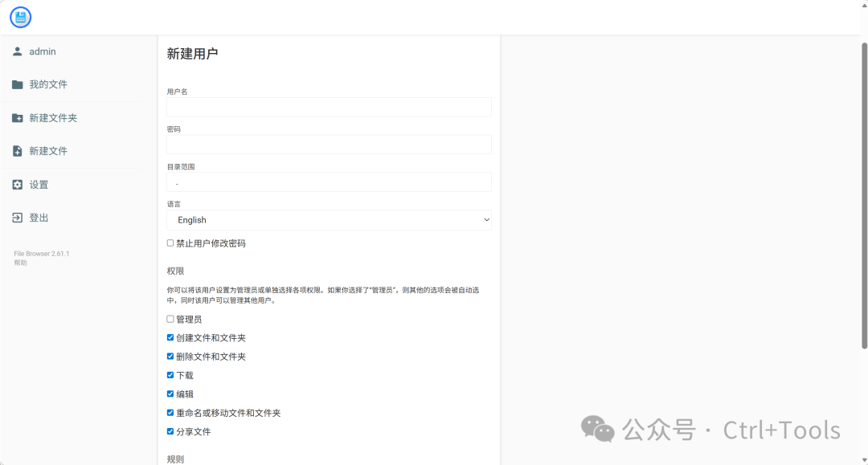
Task: Focus the 密码 input field
Action: 329,145
